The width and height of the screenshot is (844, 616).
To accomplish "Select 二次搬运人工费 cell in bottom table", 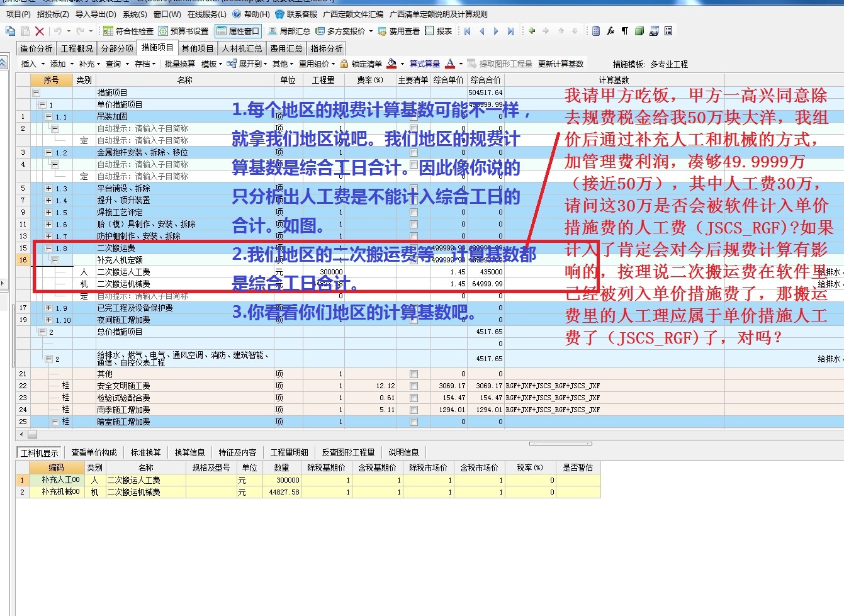I will click(x=146, y=480).
